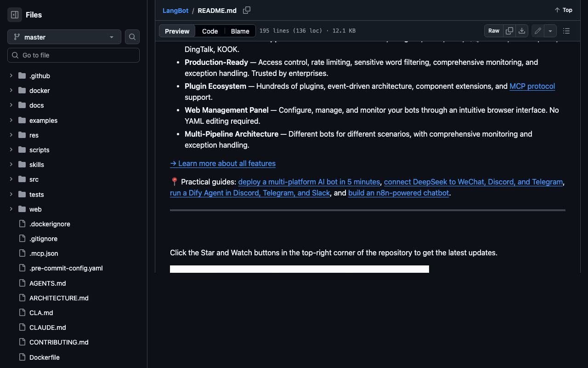Screen dimensions: 588x368
Task: Expand the .github folder chevron
Action: [x=11, y=76]
